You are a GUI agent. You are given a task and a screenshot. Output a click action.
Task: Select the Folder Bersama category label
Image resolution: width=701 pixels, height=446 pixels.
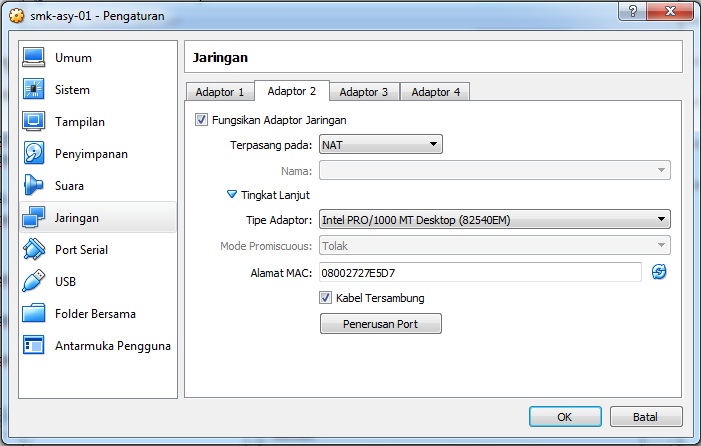pos(95,314)
